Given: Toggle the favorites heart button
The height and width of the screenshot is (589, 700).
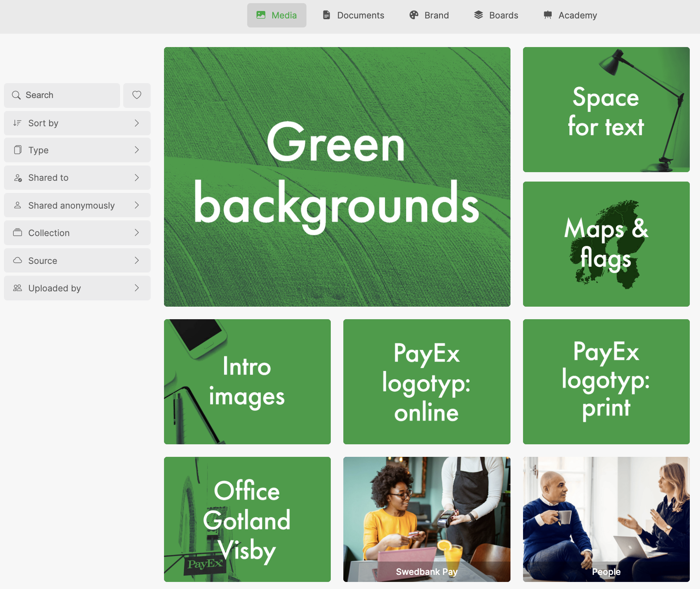Looking at the screenshot, I should point(137,95).
